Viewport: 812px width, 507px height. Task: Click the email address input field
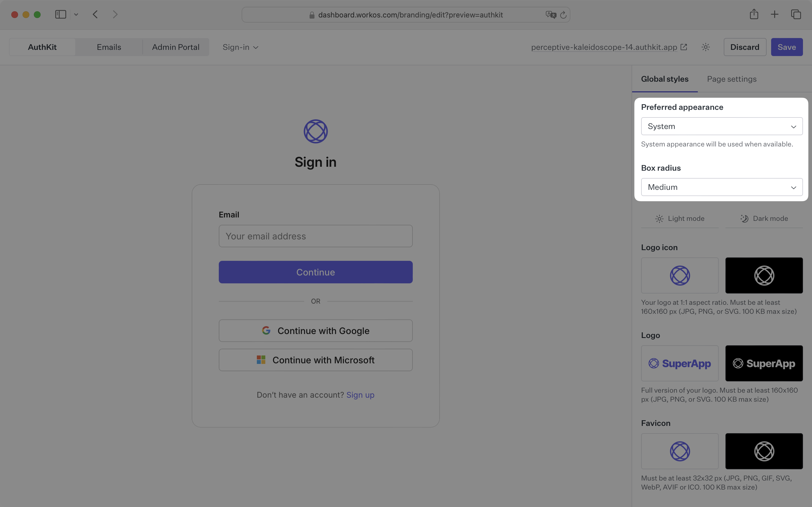pos(316,236)
